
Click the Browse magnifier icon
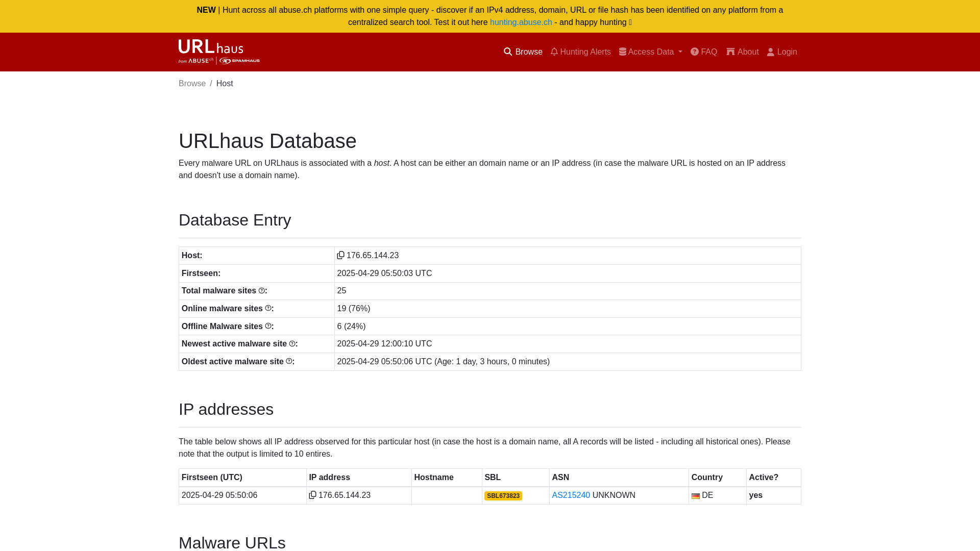[x=508, y=52]
